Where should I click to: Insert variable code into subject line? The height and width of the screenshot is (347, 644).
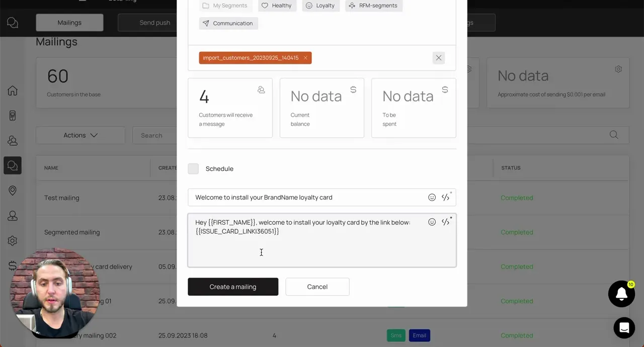445,198
